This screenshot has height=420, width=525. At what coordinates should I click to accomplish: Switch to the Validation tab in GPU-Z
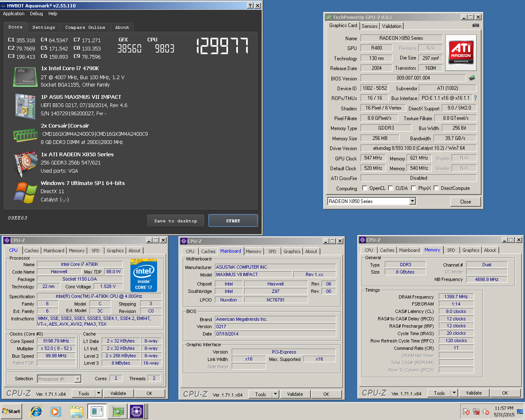392,26
